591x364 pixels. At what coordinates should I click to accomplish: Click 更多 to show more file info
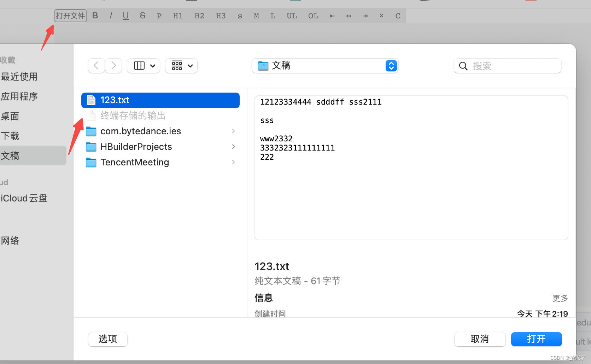[x=560, y=298]
